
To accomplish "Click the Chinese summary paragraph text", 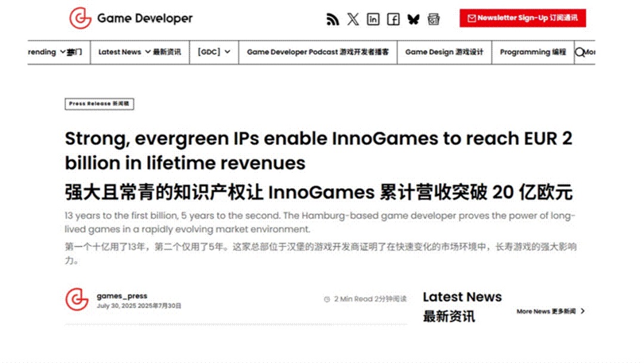I will [320, 253].
